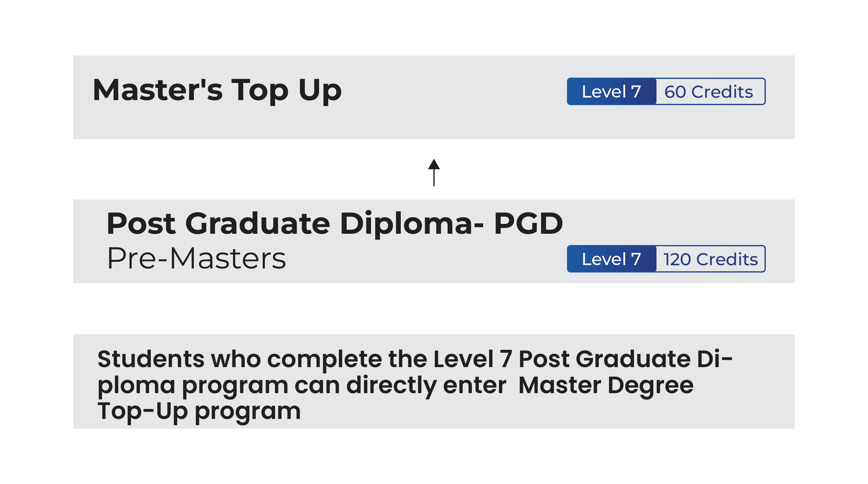Select the PGD abbreviation in the heading

click(x=528, y=223)
